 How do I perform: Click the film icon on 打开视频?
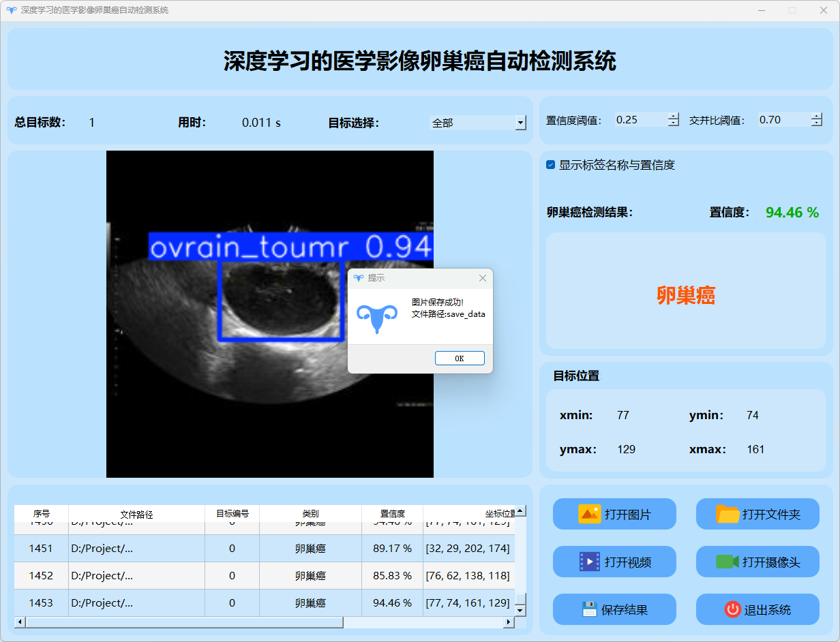click(x=589, y=562)
